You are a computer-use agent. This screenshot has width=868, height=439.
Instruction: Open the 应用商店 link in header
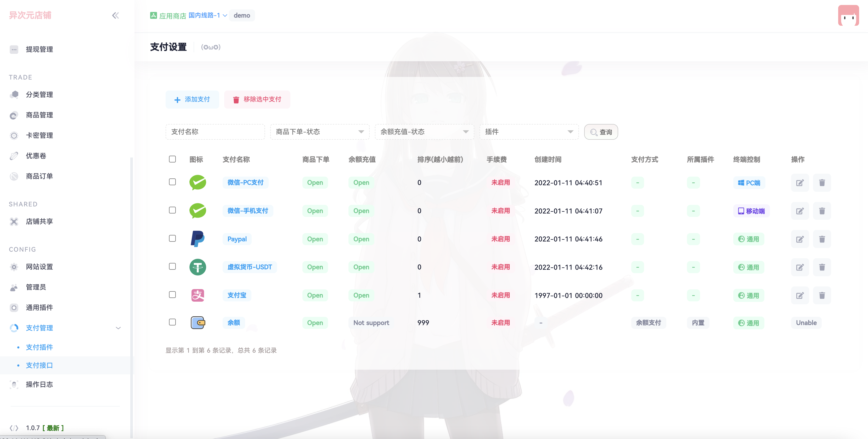[x=172, y=16]
